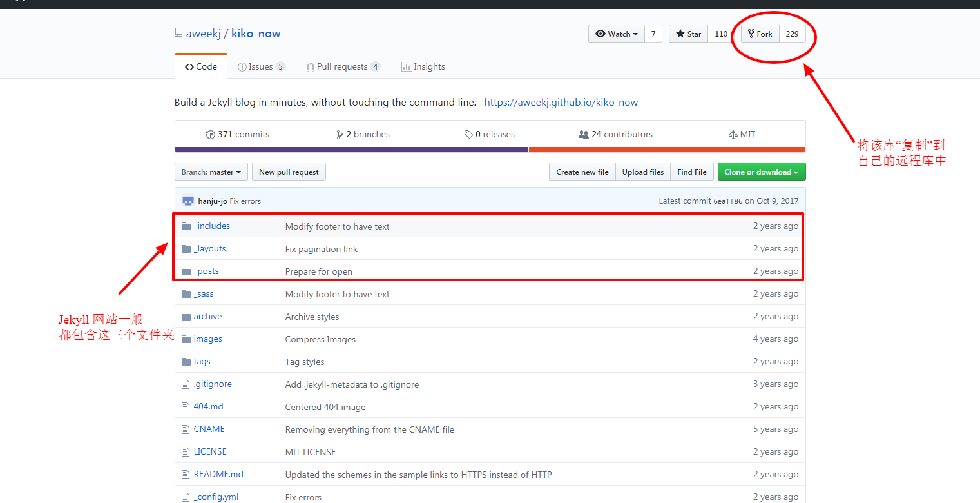Click the repository book icon beside aweekj
This screenshot has height=503, width=980.
tap(178, 34)
